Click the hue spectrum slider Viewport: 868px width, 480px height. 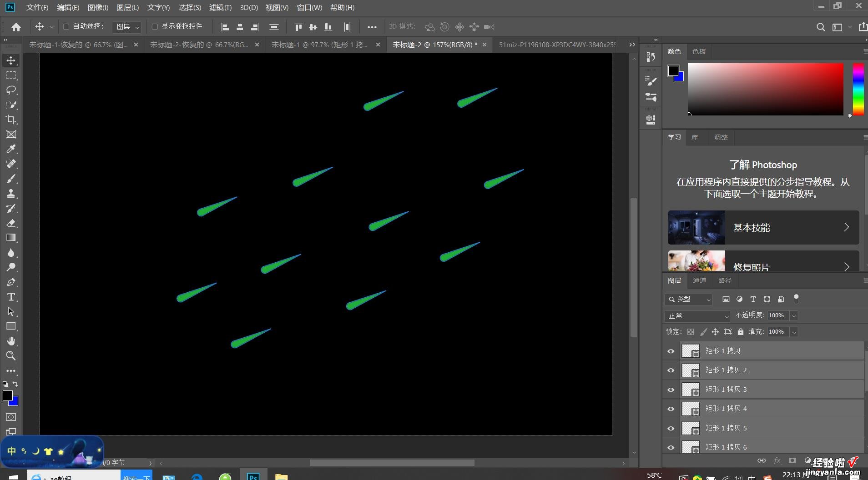coord(858,89)
